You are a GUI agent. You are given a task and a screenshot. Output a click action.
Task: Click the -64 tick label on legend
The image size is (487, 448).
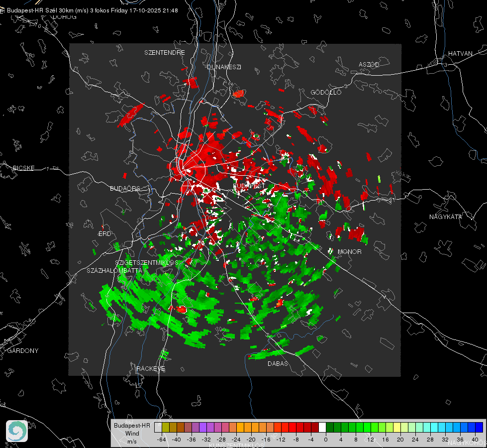pos(162,440)
